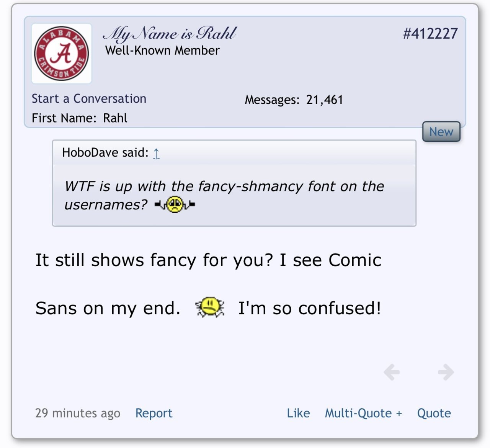The height and width of the screenshot is (448, 490).
Task: Quote this post in reply
Action: pyautogui.click(x=434, y=413)
